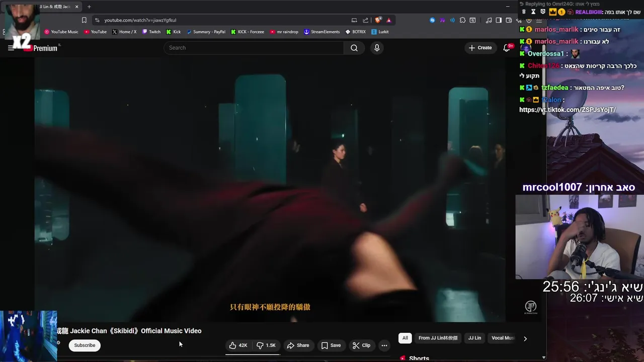The image size is (644, 362).
Task: Open YouTube Music bookmark
Action: point(61,32)
